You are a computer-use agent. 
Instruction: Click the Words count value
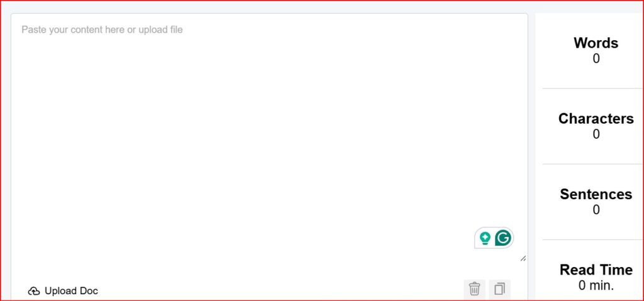(596, 58)
